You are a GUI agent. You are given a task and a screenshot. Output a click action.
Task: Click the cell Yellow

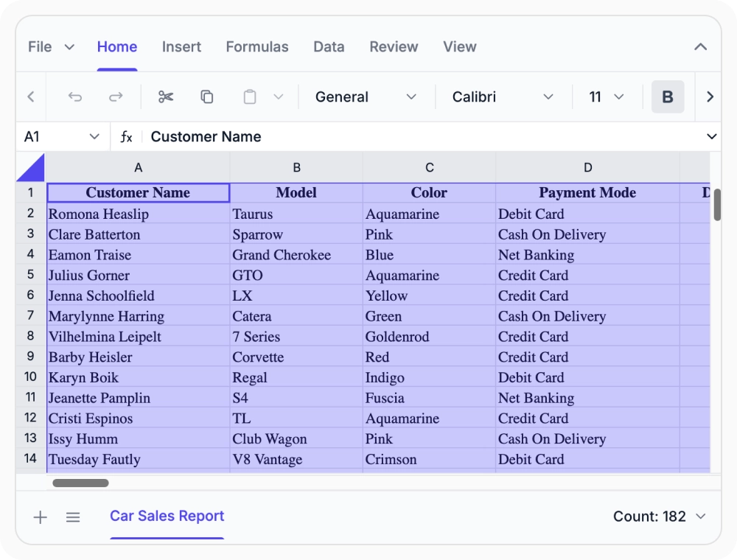429,295
